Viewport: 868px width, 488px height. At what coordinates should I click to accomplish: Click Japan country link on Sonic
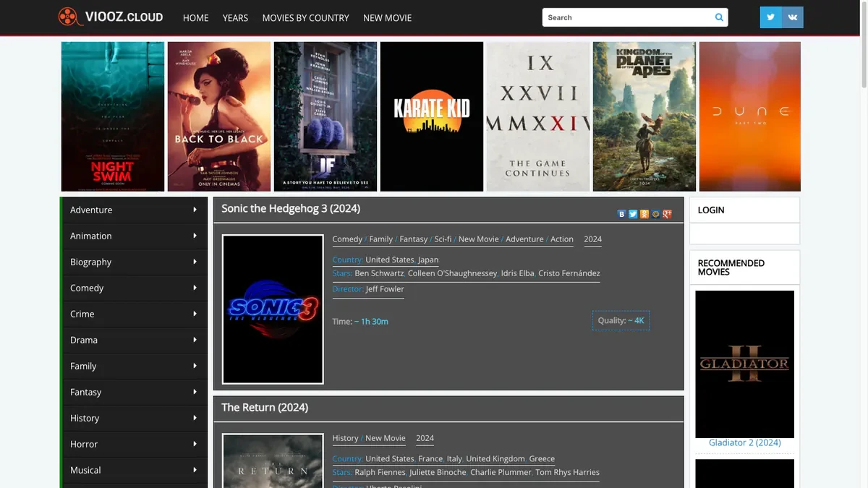(x=428, y=260)
